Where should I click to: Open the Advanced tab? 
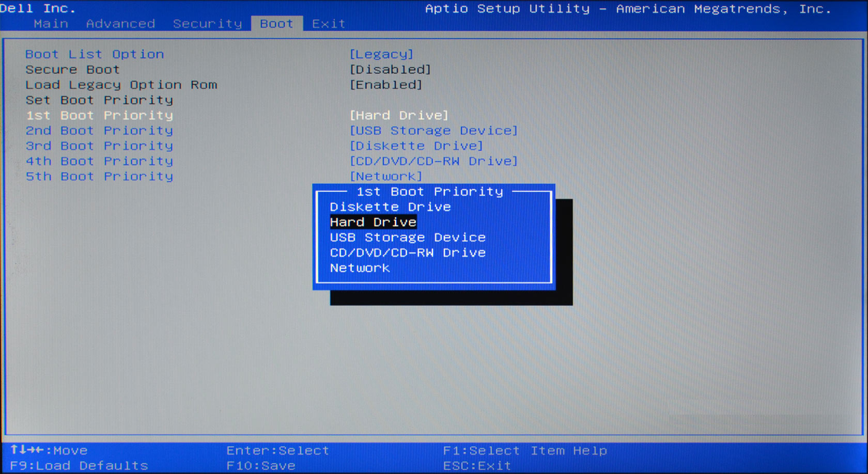click(120, 24)
